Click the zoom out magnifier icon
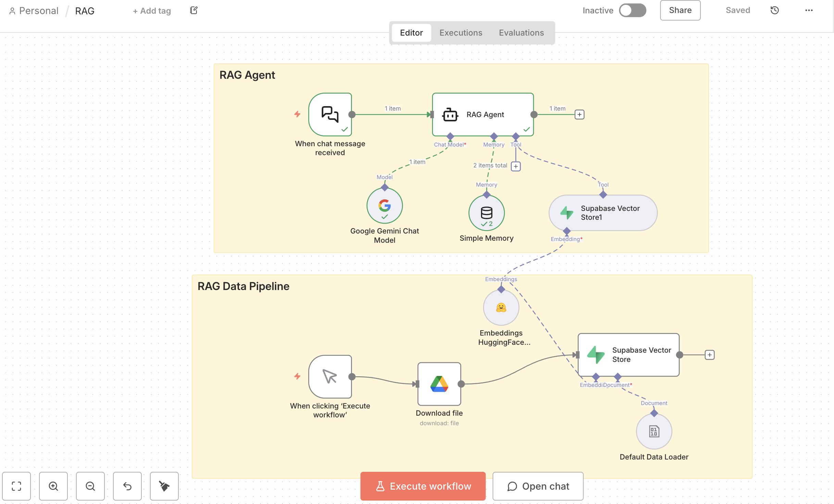834x504 pixels. click(x=90, y=486)
